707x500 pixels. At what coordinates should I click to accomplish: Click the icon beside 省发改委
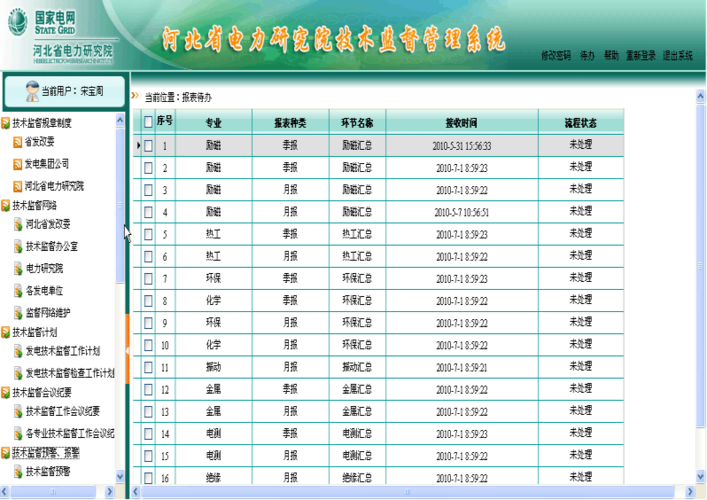point(18,142)
